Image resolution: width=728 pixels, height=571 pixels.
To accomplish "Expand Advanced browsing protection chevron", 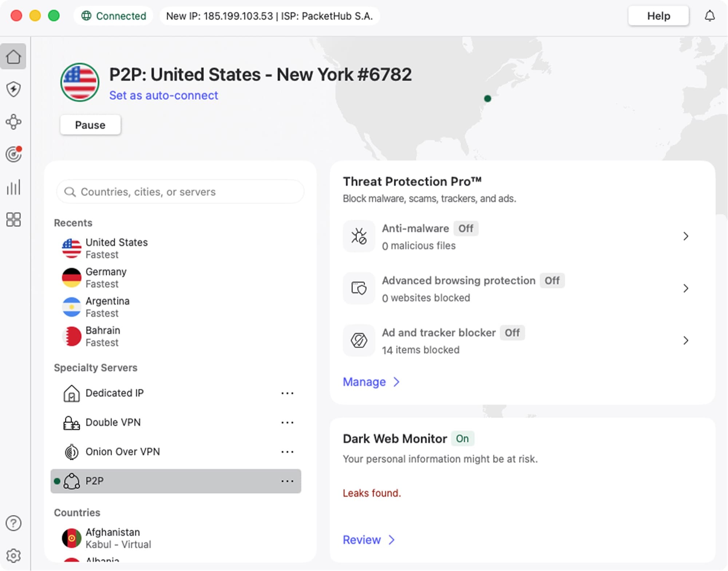I will point(686,288).
